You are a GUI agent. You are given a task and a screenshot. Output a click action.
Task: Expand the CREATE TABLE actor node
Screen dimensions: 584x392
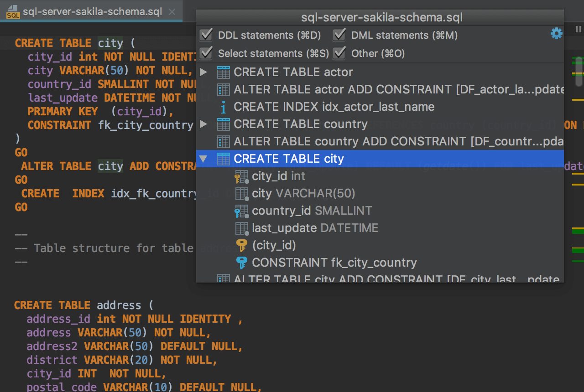[x=203, y=72]
